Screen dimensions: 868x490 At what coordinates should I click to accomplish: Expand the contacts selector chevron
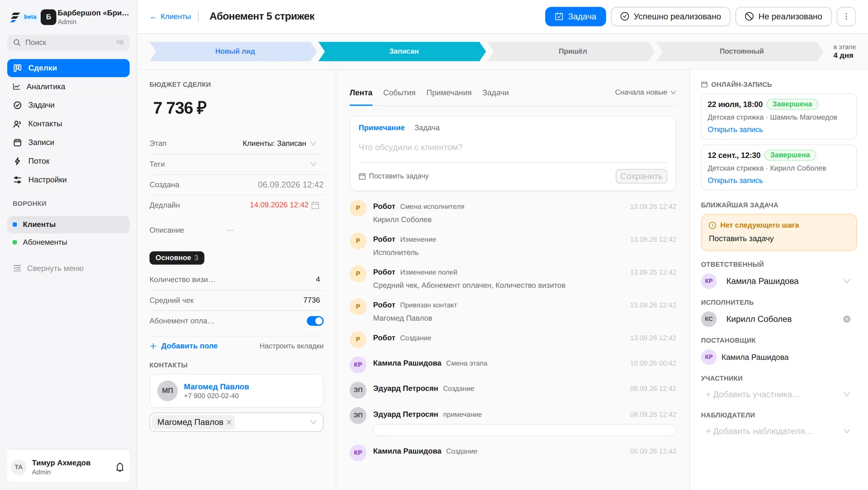click(x=313, y=422)
